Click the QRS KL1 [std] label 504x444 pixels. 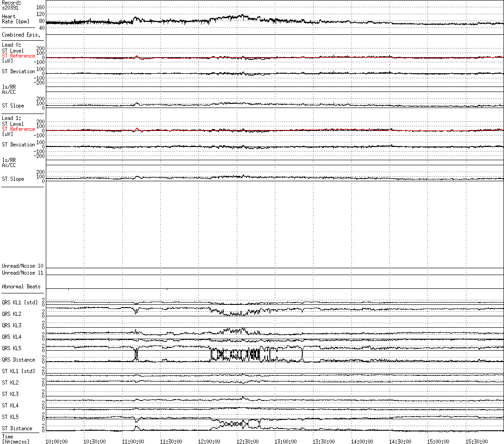tap(20, 303)
